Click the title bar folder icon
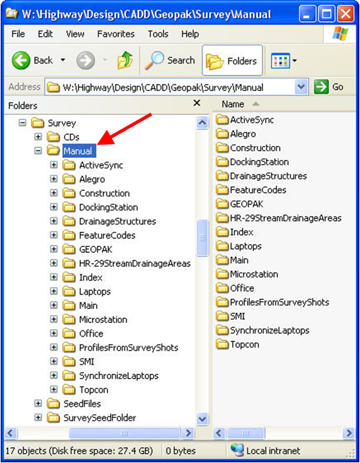 12,14
